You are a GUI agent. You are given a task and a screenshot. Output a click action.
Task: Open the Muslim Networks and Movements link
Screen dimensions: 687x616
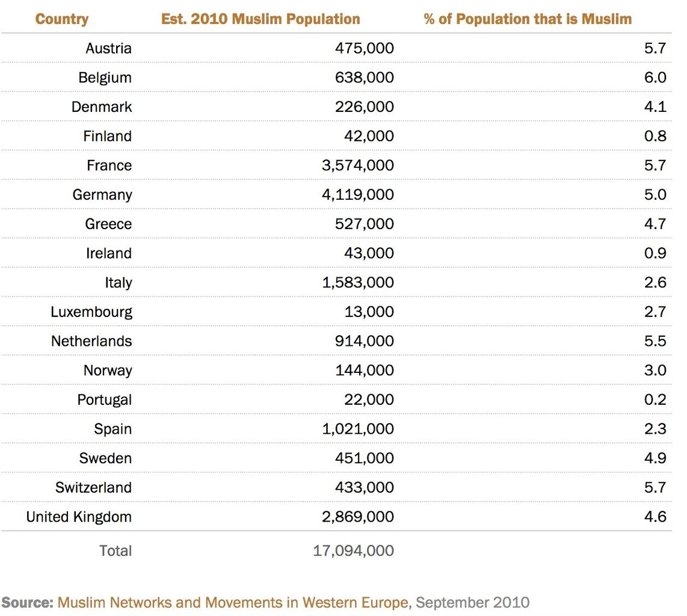point(233,602)
